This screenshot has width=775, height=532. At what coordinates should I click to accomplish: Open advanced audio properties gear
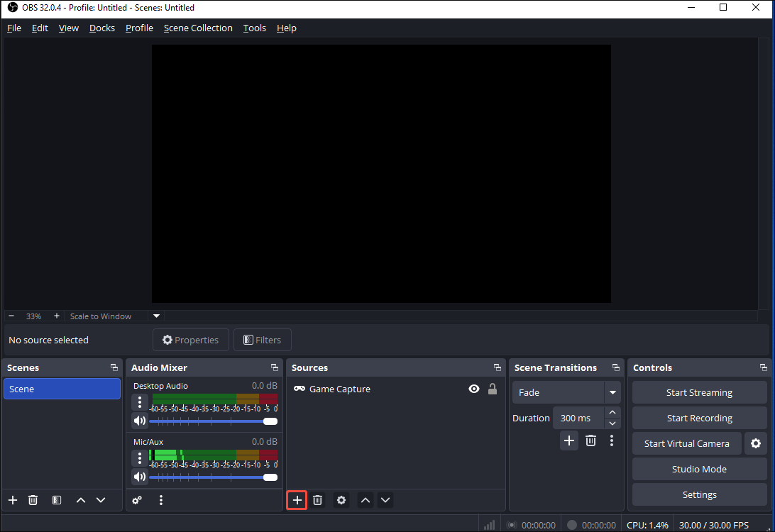click(x=137, y=500)
